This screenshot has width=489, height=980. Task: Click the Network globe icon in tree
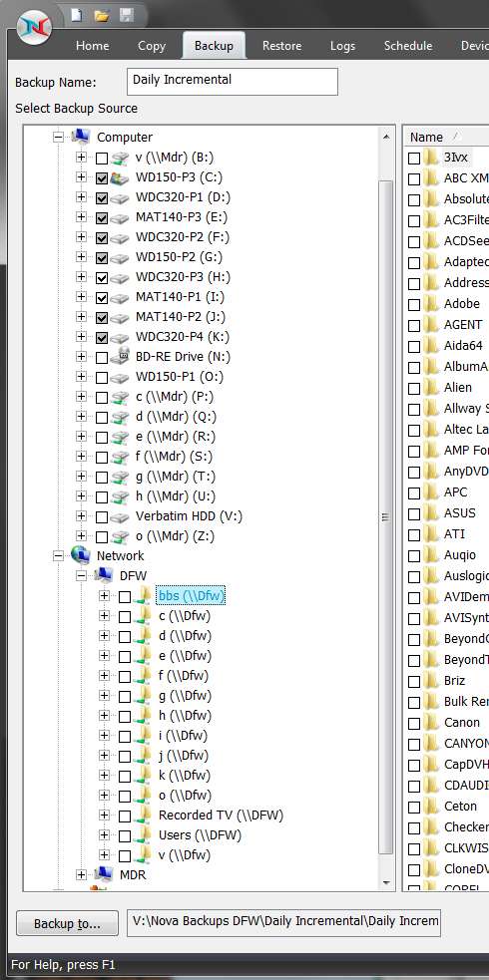[81, 555]
